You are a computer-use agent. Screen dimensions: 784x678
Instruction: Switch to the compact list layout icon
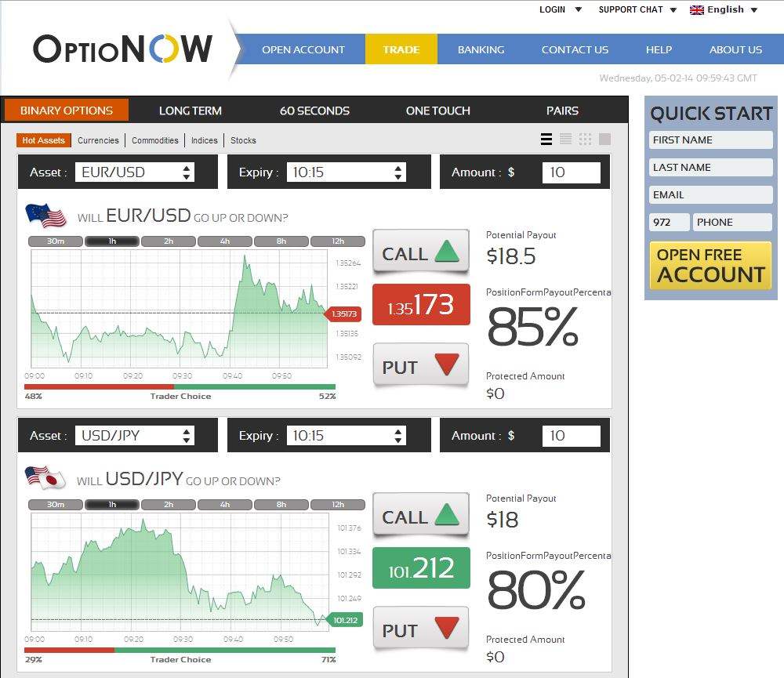[x=565, y=139]
